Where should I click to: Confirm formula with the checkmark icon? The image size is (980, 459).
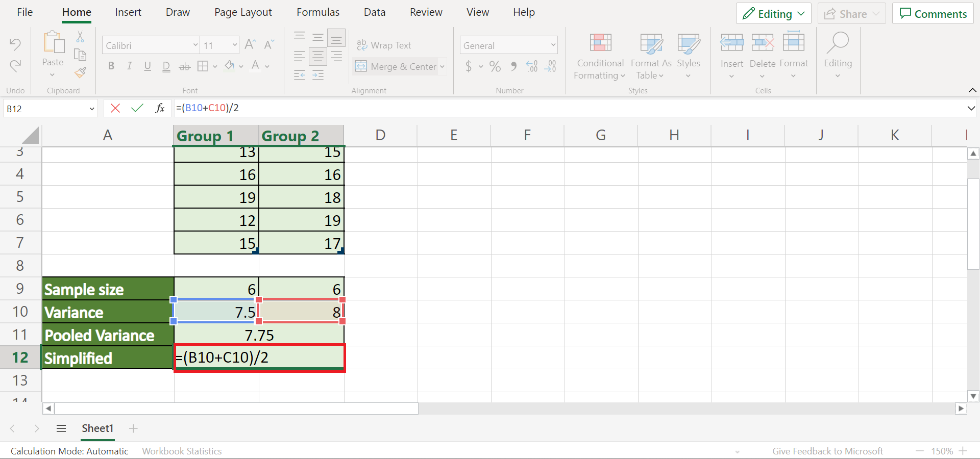pos(137,108)
